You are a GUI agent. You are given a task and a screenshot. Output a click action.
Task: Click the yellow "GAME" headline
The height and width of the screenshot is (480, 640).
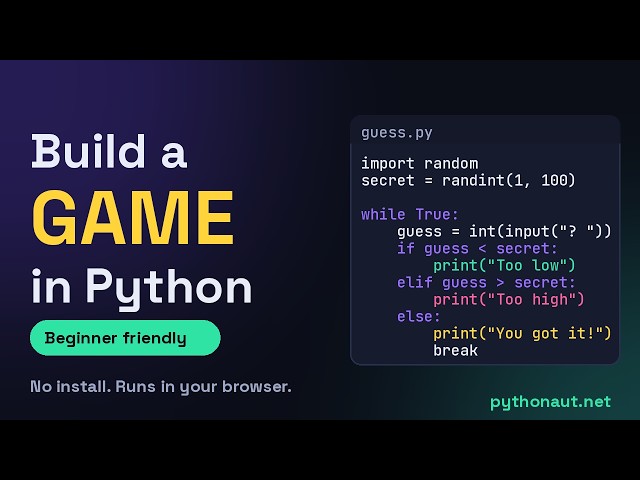coord(133,218)
